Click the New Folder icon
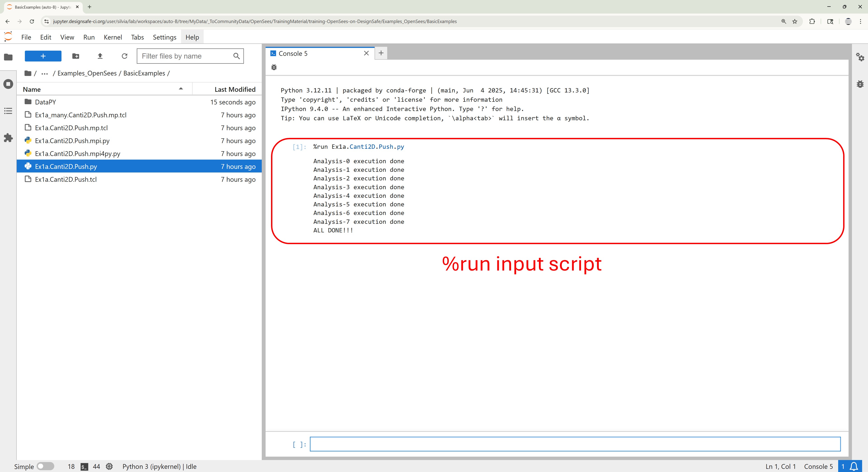This screenshot has width=868, height=472. point(75,56)
